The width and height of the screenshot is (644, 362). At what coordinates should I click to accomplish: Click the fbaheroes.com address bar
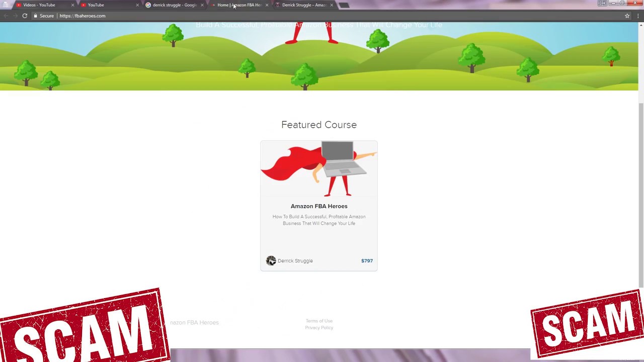click(x=332, y=16)
